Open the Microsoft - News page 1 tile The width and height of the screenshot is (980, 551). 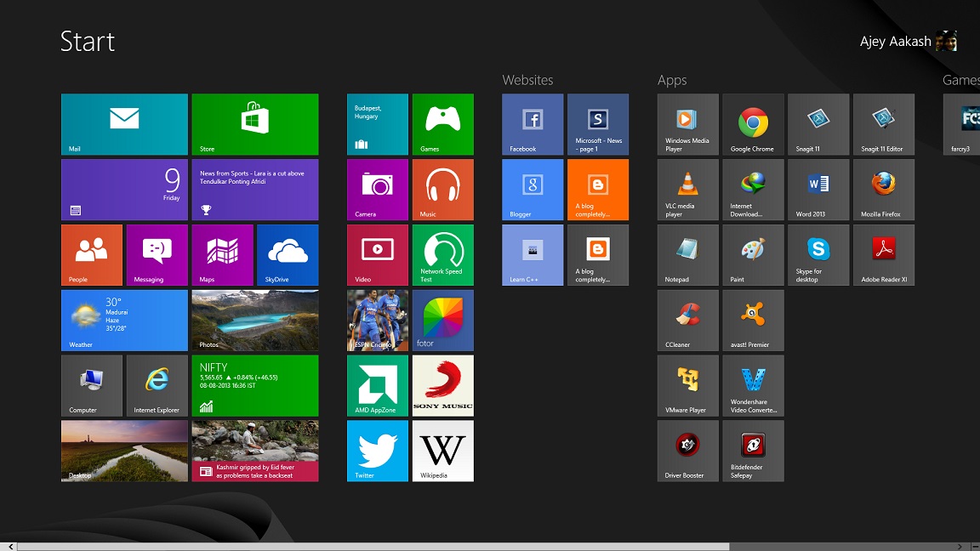point(598,124)
